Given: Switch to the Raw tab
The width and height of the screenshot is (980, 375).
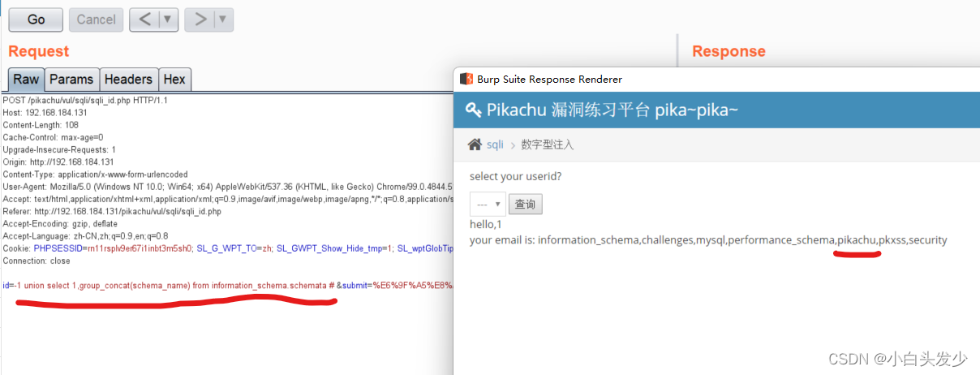Looking at the screenshot, I should [26, 80].
